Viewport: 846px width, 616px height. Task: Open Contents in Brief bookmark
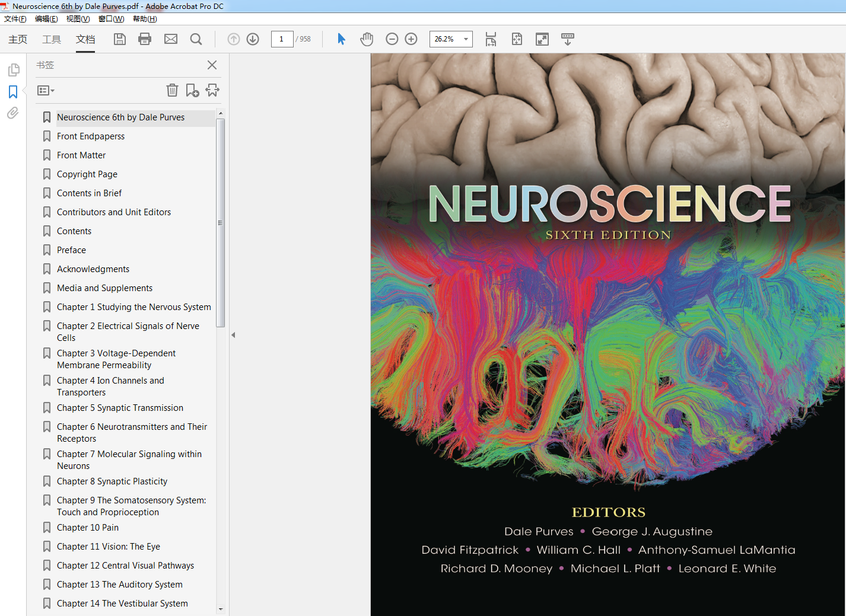(89, 193)
